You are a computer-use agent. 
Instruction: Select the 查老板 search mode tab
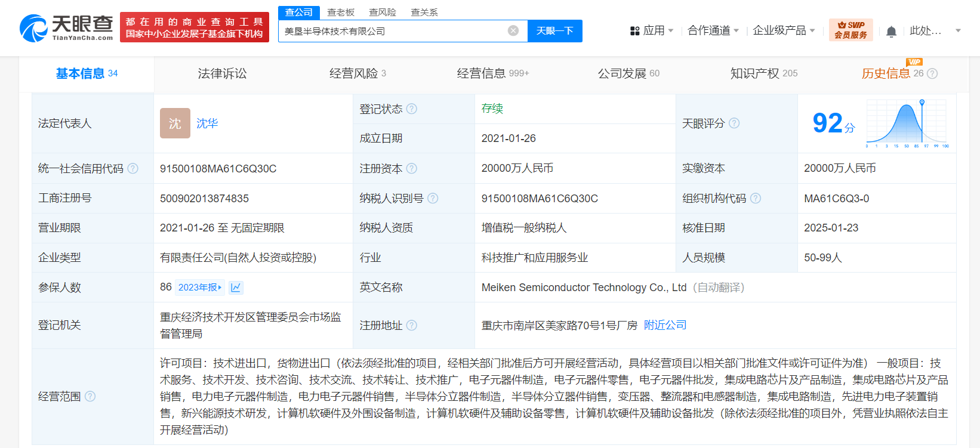pos(341,13)
